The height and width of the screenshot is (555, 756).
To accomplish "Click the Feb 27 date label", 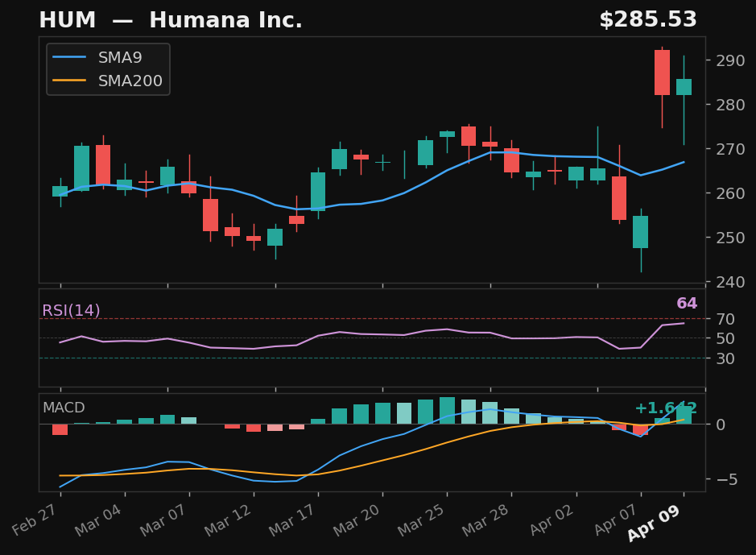I will pos(35,520).
